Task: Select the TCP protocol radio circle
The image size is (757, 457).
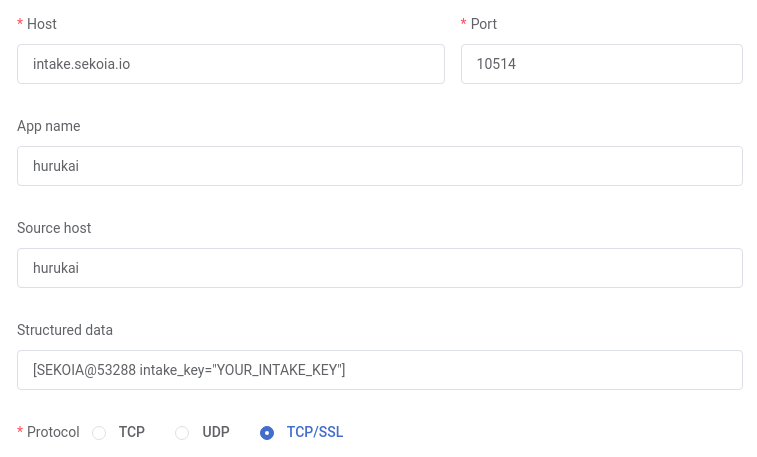Action: (x=99, y=433)
